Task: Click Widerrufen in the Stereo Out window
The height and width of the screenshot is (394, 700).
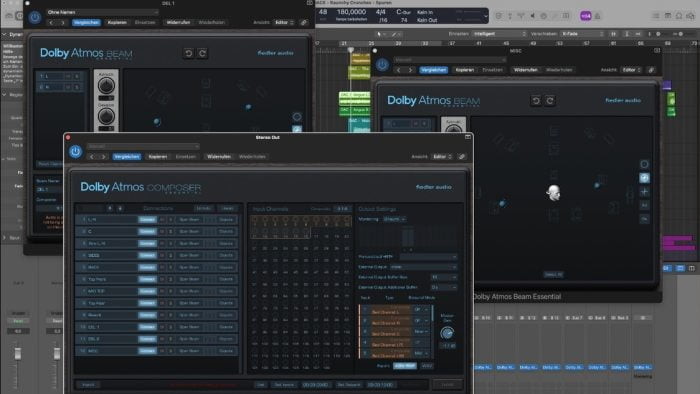Action: [219, 157]
